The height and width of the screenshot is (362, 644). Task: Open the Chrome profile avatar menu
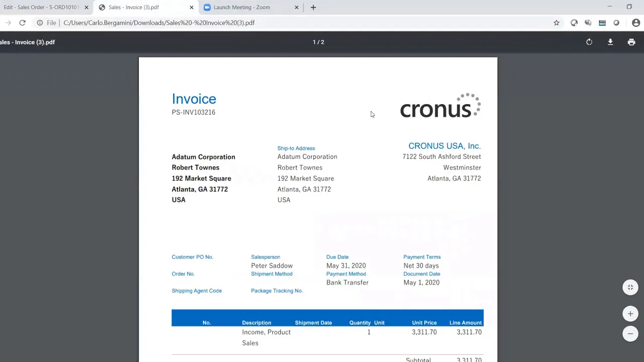636,23
